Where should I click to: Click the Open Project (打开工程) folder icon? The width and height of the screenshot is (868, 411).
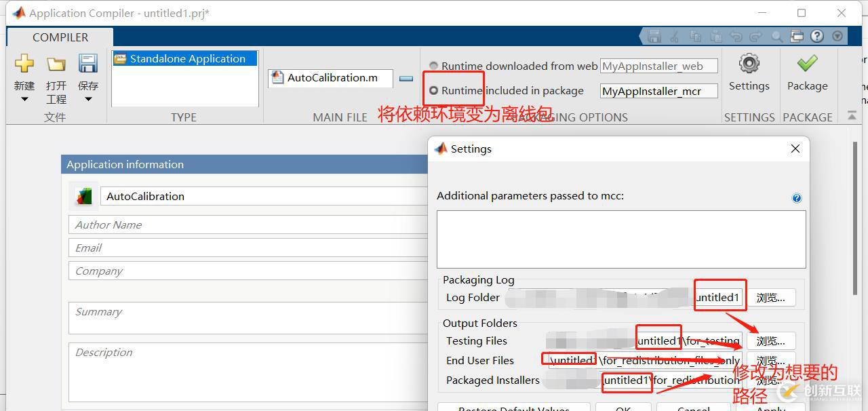[56, 64]
